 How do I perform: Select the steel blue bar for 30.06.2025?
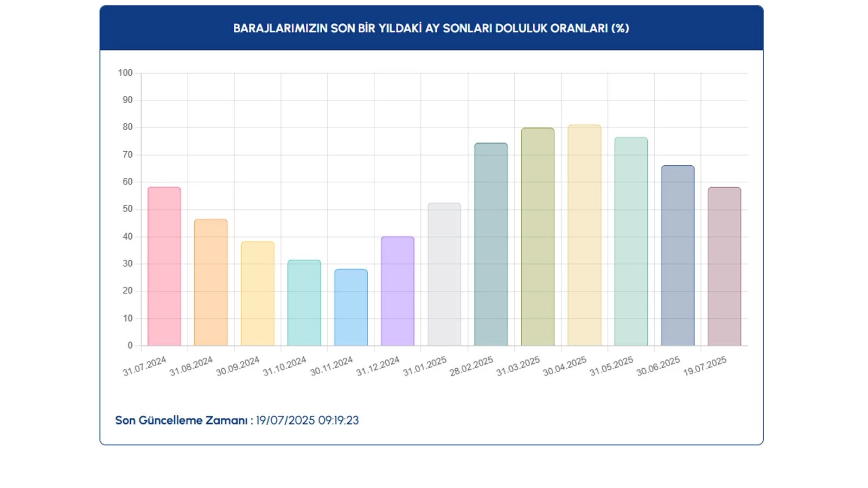coord(678,255)
